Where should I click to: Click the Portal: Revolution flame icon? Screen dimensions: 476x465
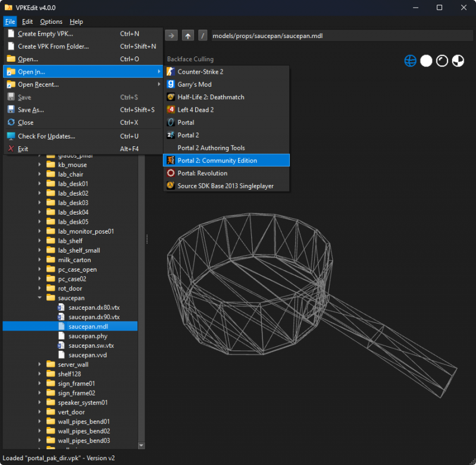(x=171, y=172)
